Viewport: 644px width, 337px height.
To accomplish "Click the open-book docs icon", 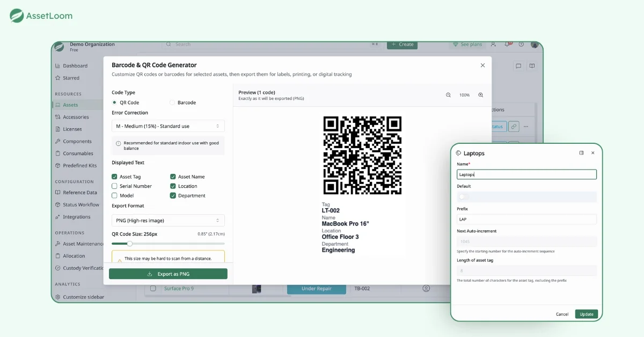I will coord(532,66).
